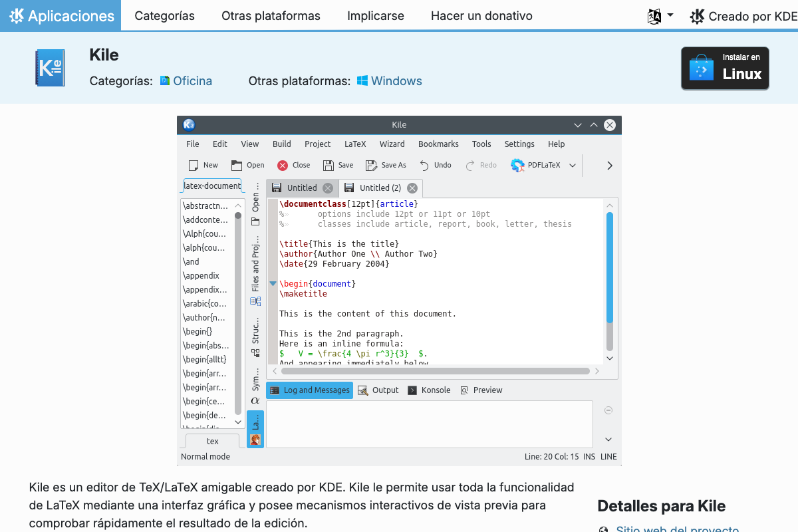Click the red Close icon in Kile toolbar

(283, 166)
